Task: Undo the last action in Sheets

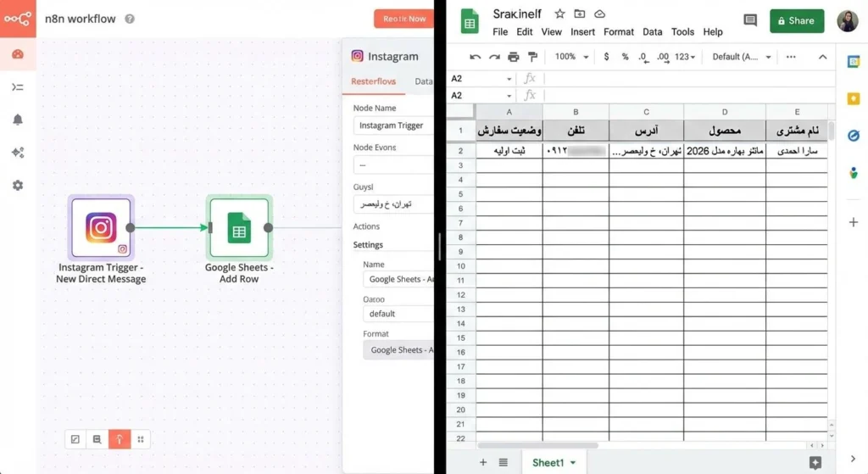Action: click(475, 57)
